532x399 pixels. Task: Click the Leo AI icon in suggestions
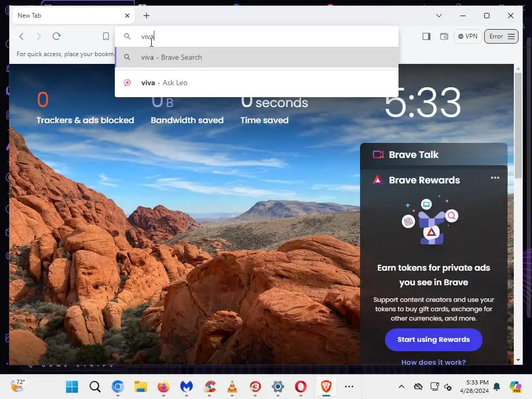127,83
